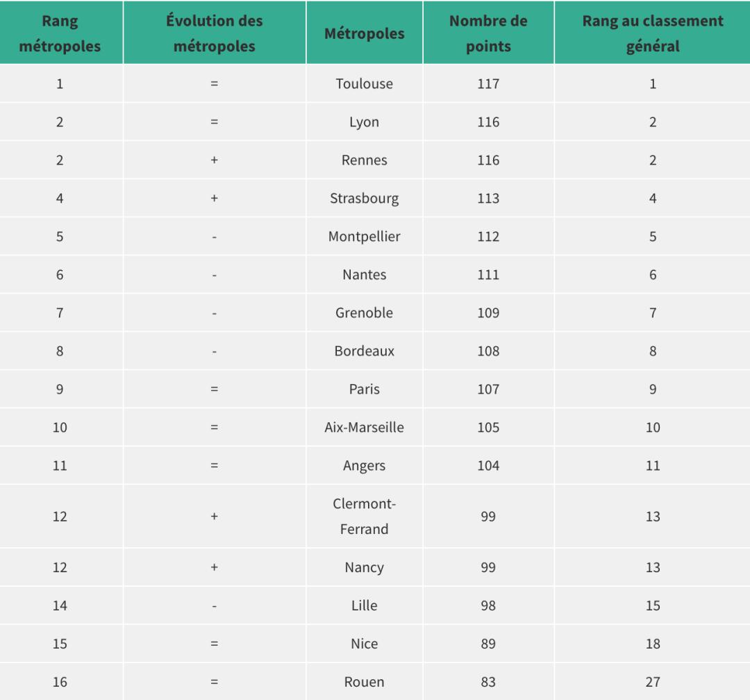750x700 pixels.
Task: Click on Bordeaux in the list
Action: pyautogui.click(x=364, y=351)
